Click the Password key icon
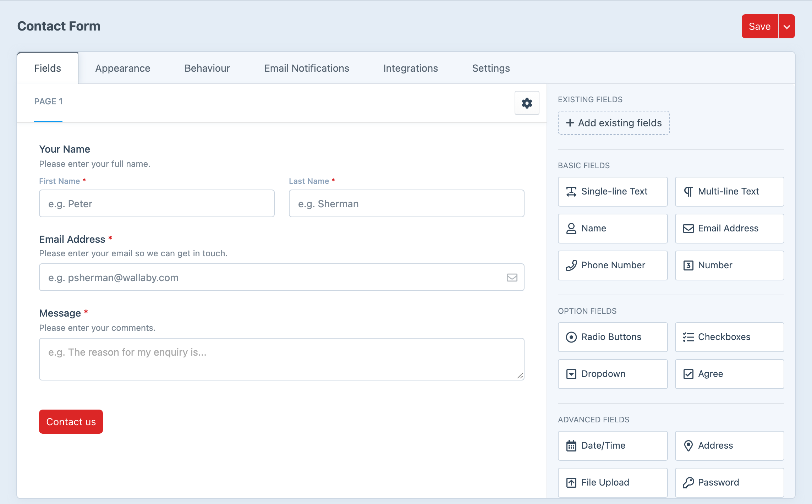The width and height of the screenshot is (812, 504). coord(688,483)
